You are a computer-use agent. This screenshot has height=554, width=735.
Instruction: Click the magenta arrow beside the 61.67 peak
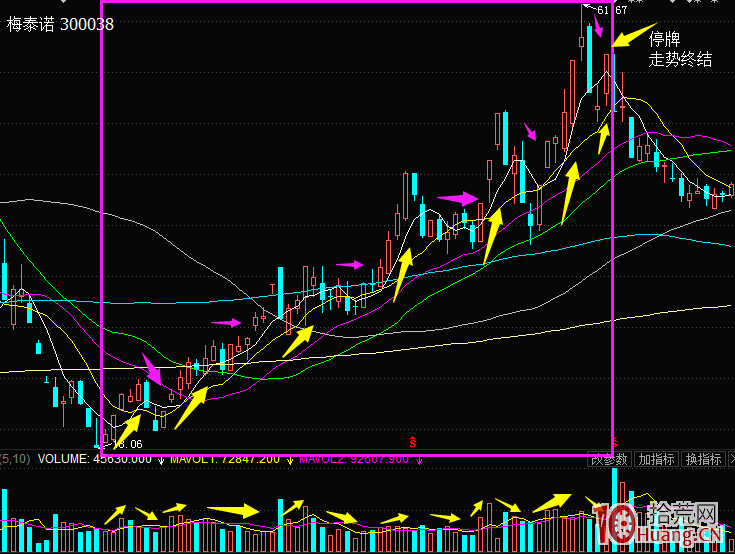[x=597, y=26]
